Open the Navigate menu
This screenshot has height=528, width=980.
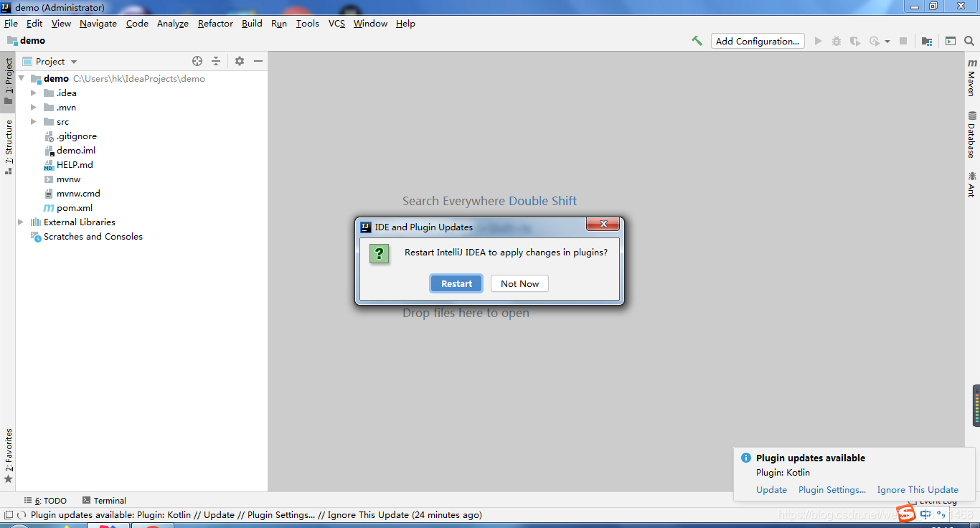point(98,23)
